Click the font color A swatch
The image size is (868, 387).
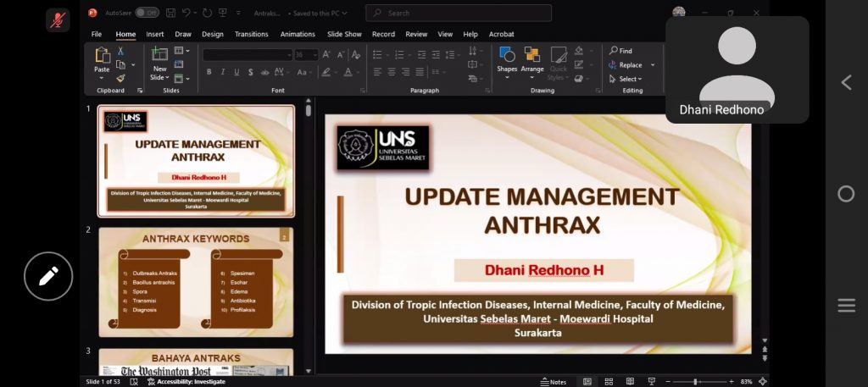(x=347, y=72)
